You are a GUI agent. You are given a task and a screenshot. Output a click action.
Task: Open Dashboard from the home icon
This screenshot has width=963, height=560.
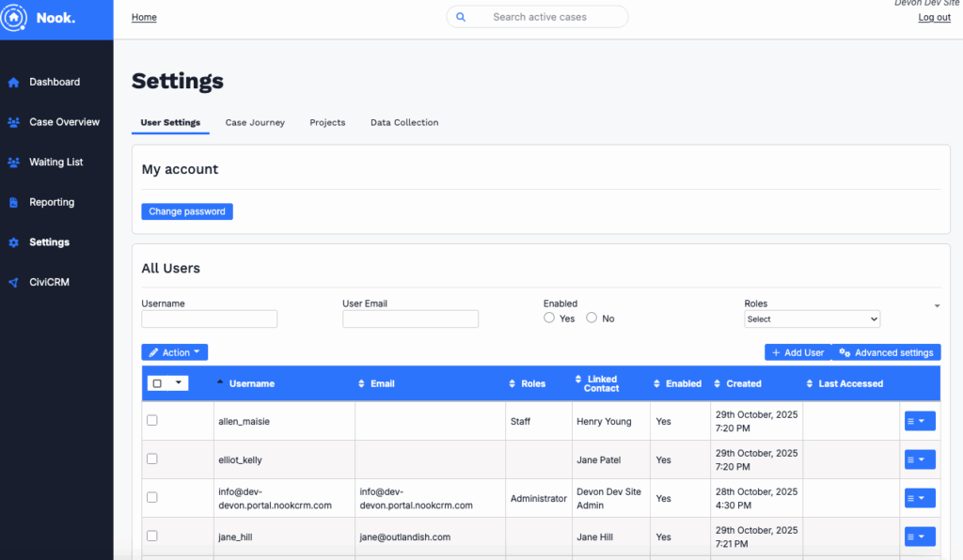coord(13,83)
